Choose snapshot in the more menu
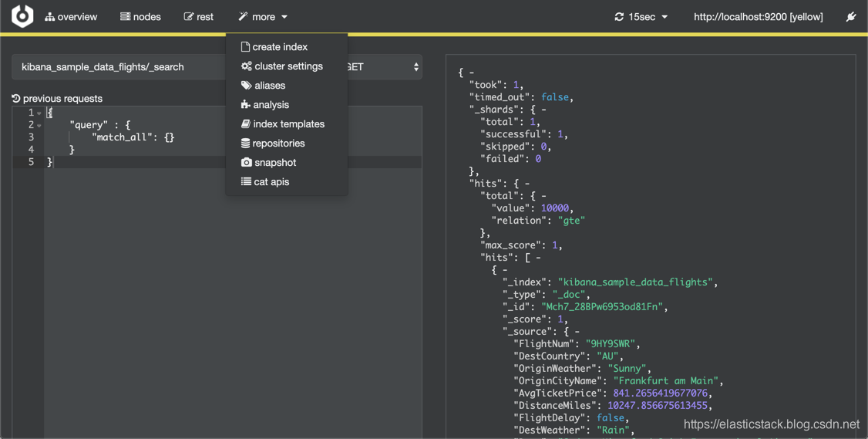Image resolution: width=868 pixels, height=439 pixels. [x=268, y=163]
